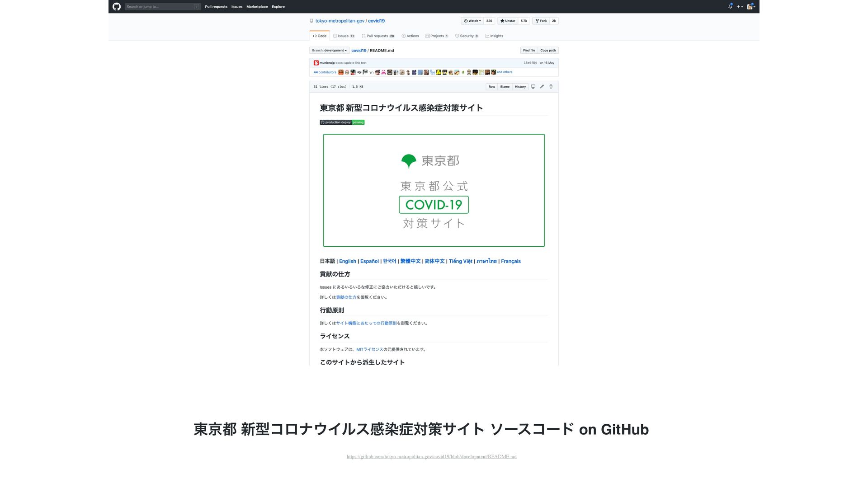Open file in desktop app icon
This screenshot has height=488, width=868.
tap(533, 87)
